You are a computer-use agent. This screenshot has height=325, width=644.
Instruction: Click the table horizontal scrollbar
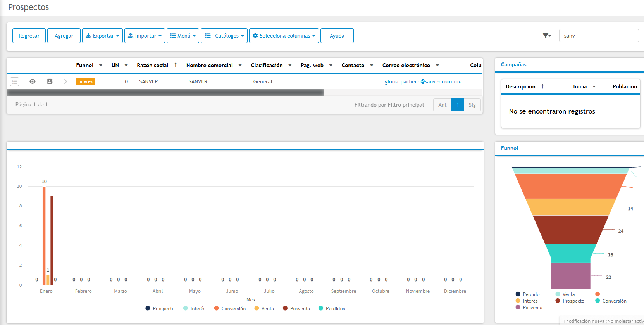(x=165, y=93)
